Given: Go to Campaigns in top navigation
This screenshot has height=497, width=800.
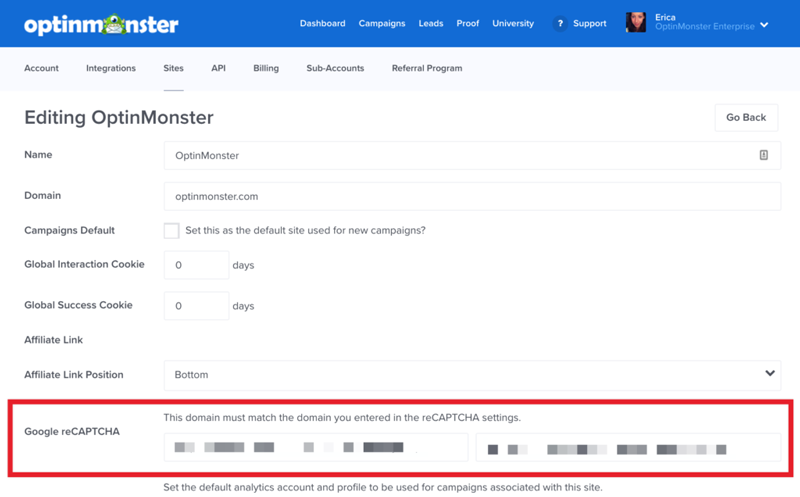Looking at the screenshot, I should [382, 23].
